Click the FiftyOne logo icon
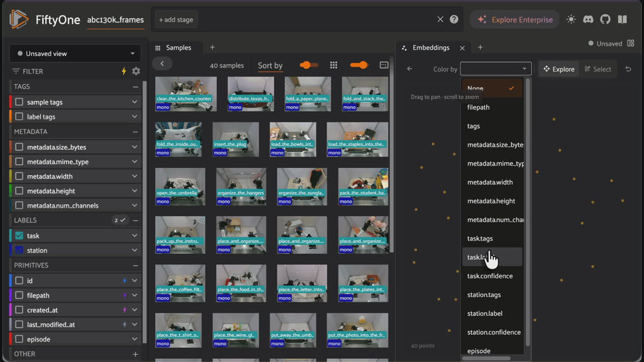 click(x=19, y=20)
